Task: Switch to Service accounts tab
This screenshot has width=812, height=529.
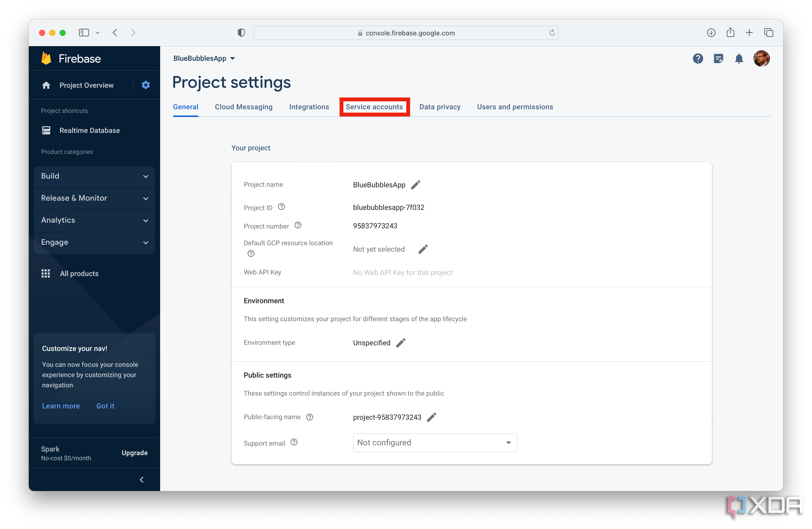Action: 374,107
